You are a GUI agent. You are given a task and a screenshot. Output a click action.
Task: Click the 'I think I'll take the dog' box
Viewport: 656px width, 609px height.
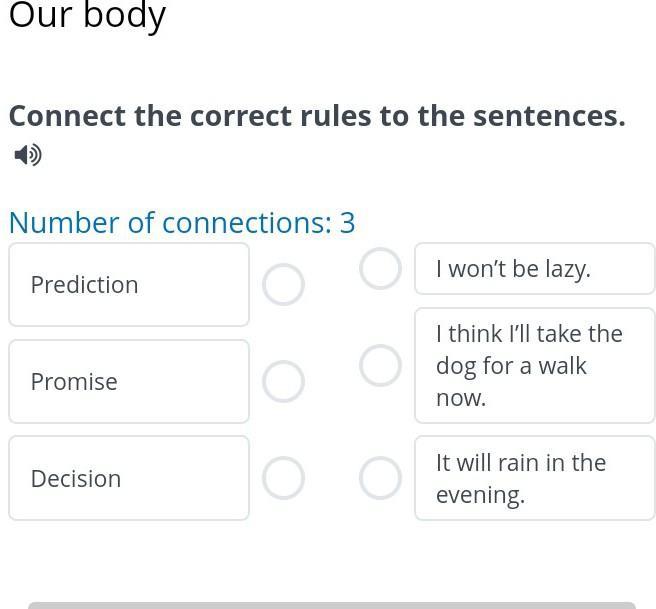(535, 366)
